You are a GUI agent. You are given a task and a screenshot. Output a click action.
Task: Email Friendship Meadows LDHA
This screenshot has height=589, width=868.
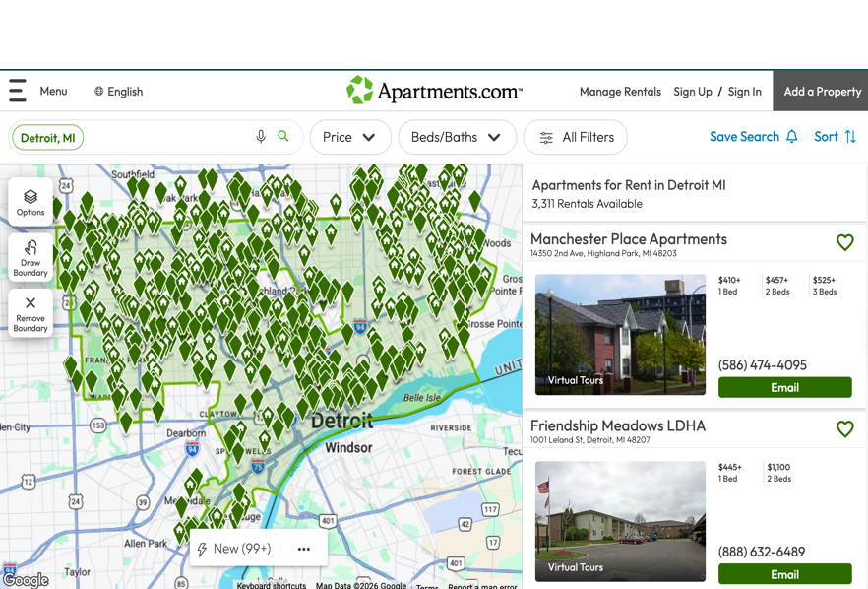coord(785,574)
